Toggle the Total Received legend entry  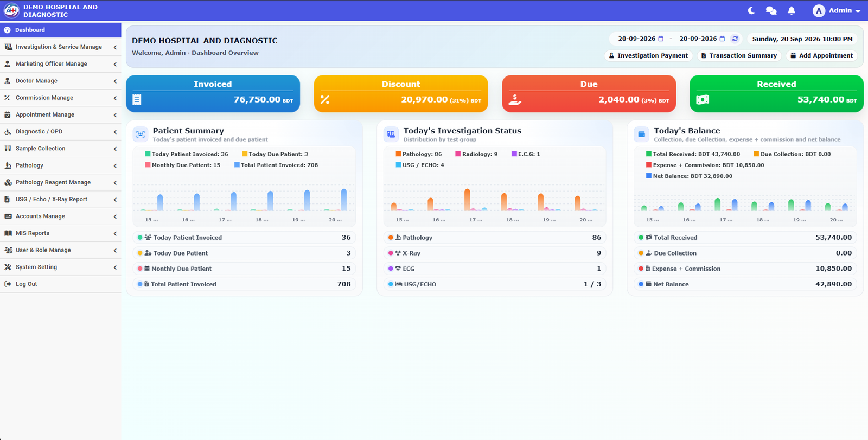693,154
